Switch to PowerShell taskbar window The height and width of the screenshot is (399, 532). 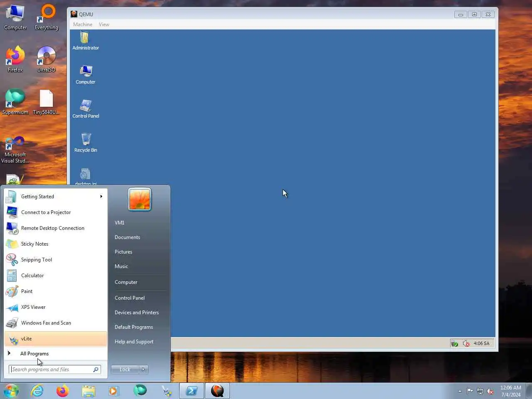pyautogui.click(x=192, y=391)
